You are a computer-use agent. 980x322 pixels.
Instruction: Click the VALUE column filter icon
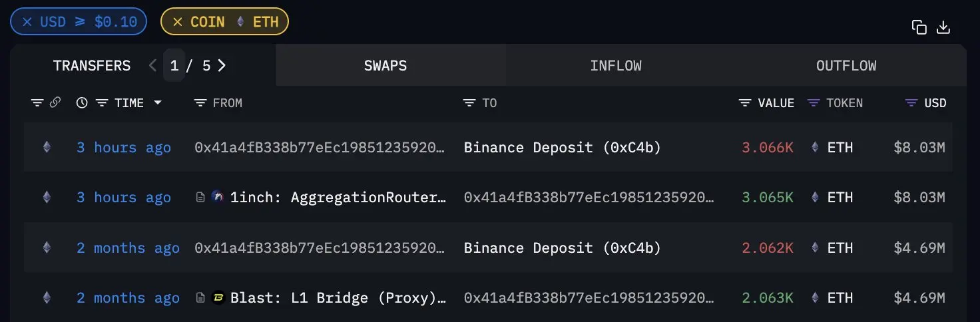click(x=745, y=103)
